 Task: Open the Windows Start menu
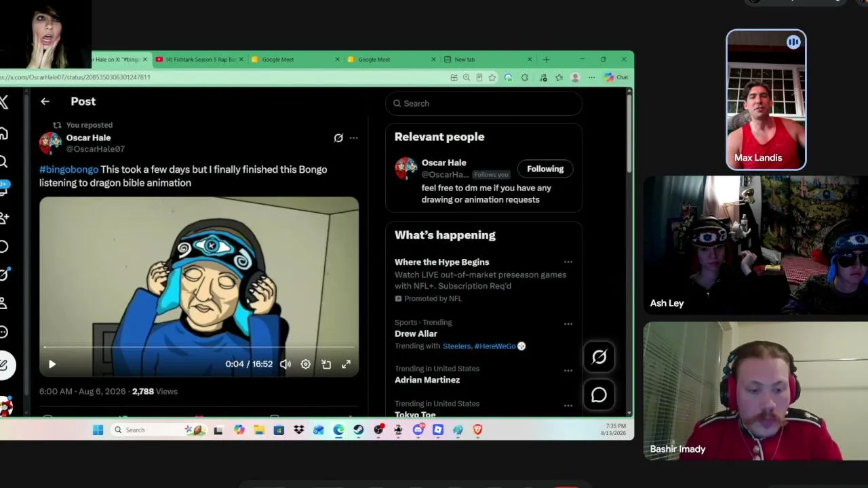click(x=98, y=430)
